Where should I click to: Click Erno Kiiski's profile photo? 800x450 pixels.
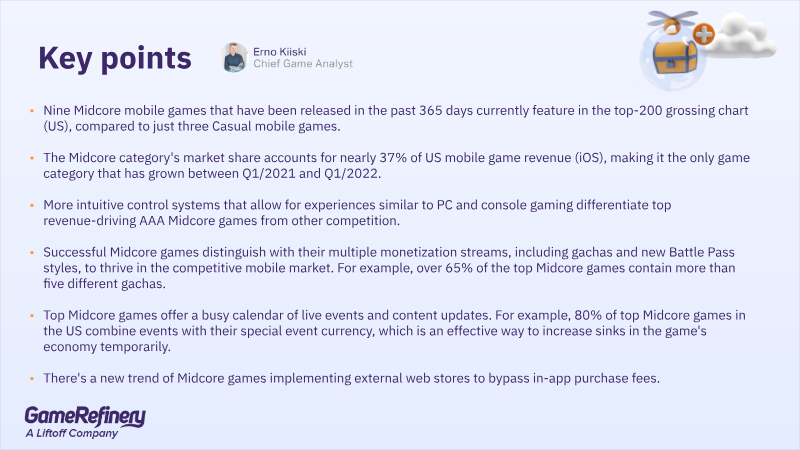click(x=234, y=57)
